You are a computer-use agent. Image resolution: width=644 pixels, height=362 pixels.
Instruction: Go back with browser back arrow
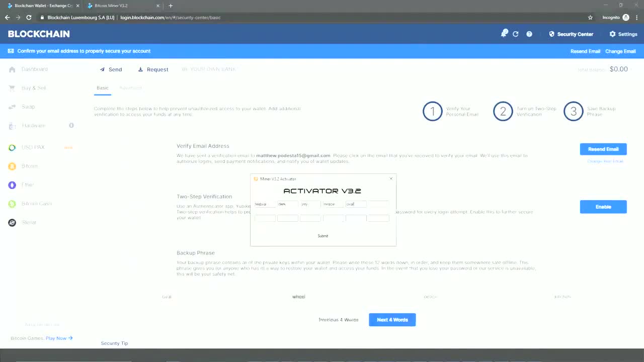7,18
